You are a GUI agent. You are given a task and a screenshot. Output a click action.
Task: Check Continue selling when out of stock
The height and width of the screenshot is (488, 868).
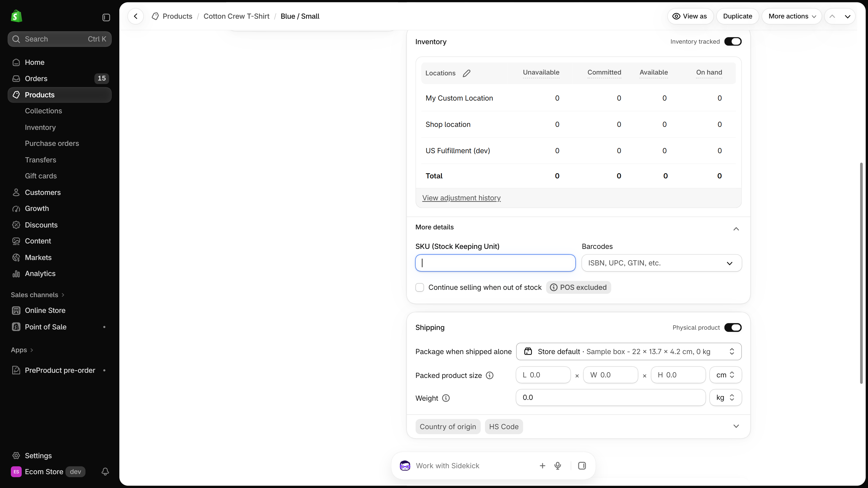[420, 287]
